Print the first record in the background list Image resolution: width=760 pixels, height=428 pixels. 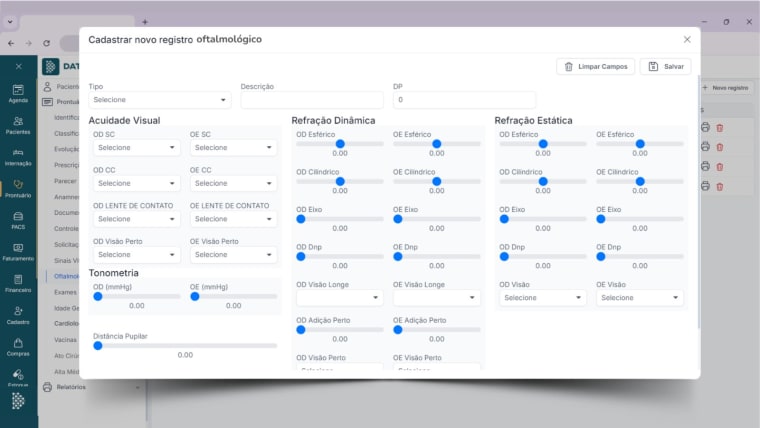[x=705, y=127]
